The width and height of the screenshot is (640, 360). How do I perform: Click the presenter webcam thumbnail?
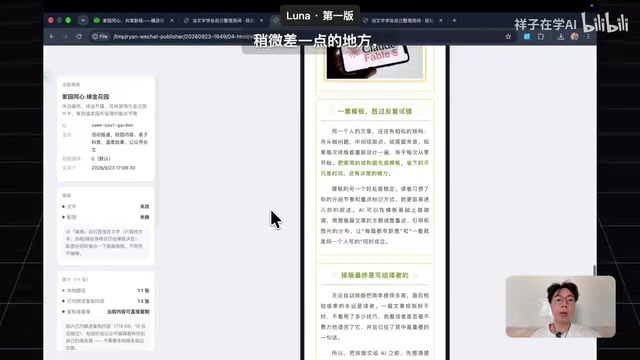(x=560, y=307)
